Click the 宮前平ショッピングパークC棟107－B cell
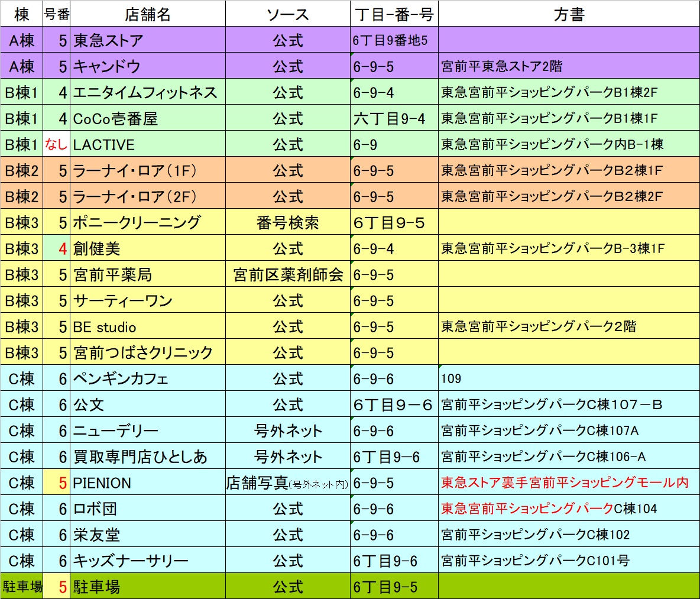700x599 pixels. click(569, 404)
